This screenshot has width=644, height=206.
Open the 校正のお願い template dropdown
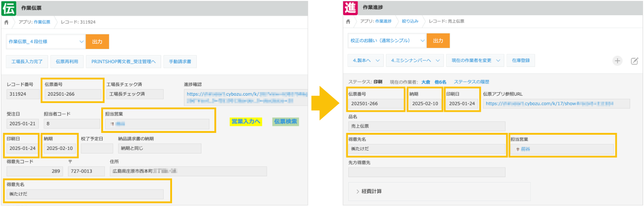pyautogui.click(x=387, y=40)
